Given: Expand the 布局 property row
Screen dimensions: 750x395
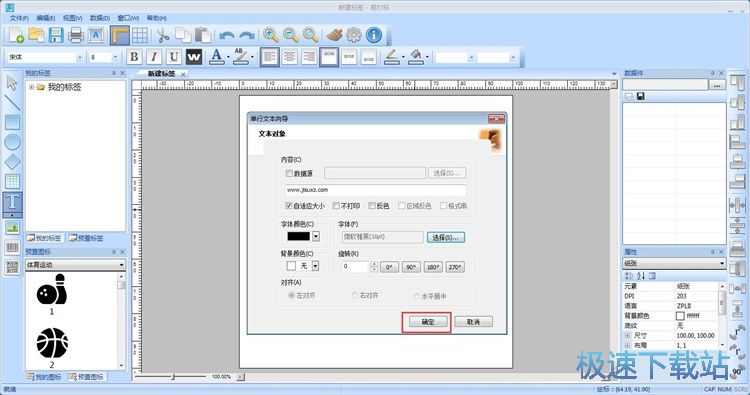Looking at the screenshot, I should pyautogui.click(x=628, y=345).
